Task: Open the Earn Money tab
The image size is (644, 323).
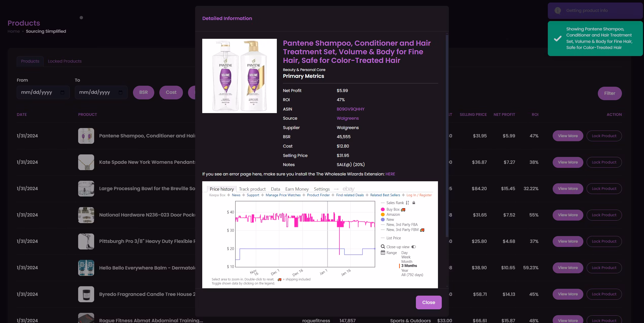Action: (297, 189)
